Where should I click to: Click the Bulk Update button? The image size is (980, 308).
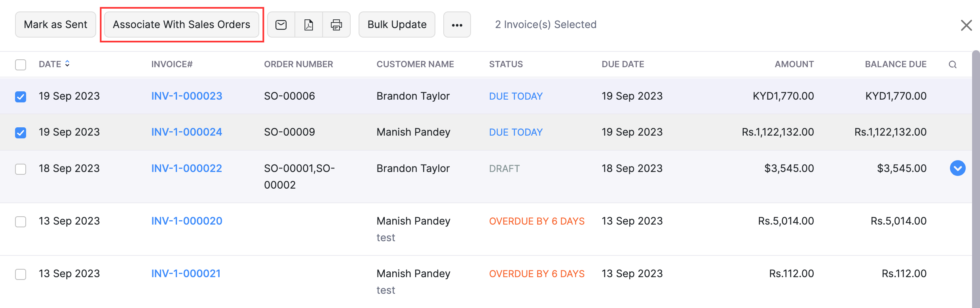[x=397, y=24]
